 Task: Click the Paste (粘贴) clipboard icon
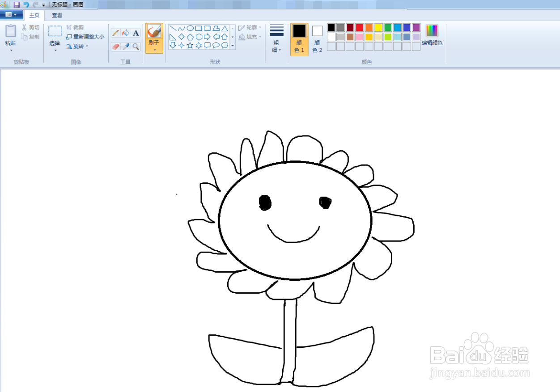[x=11, y=31]
